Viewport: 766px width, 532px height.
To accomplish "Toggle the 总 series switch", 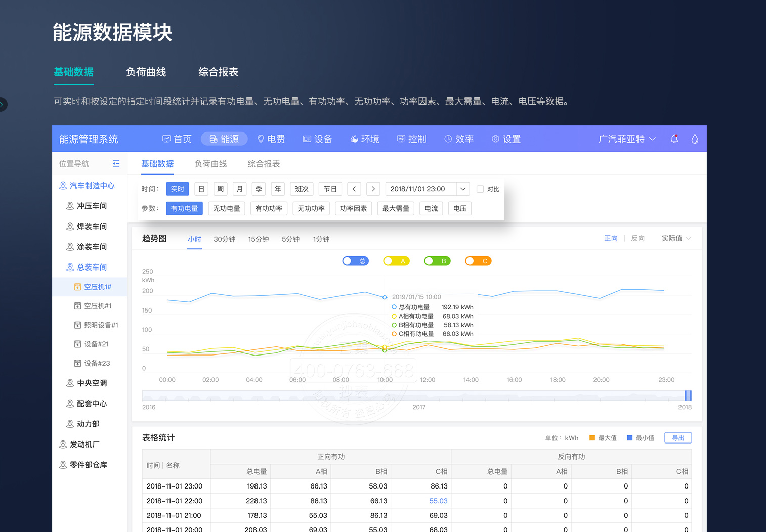I will 355,261.
